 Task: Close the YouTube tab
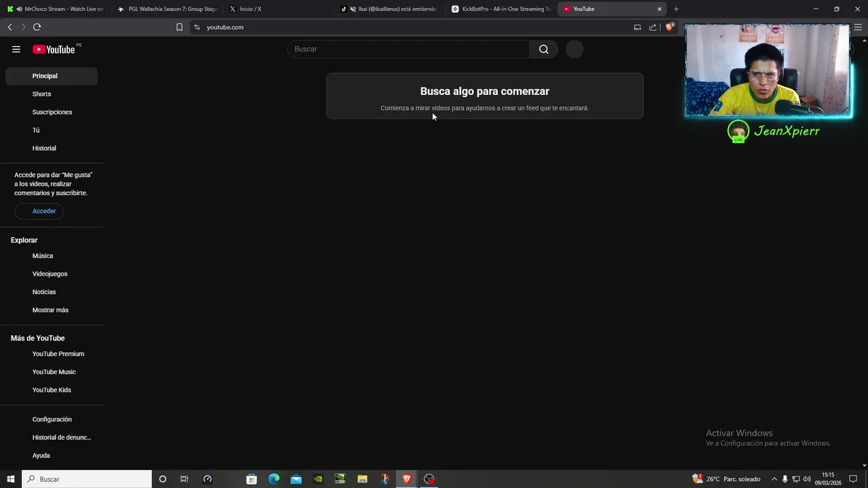659,9
